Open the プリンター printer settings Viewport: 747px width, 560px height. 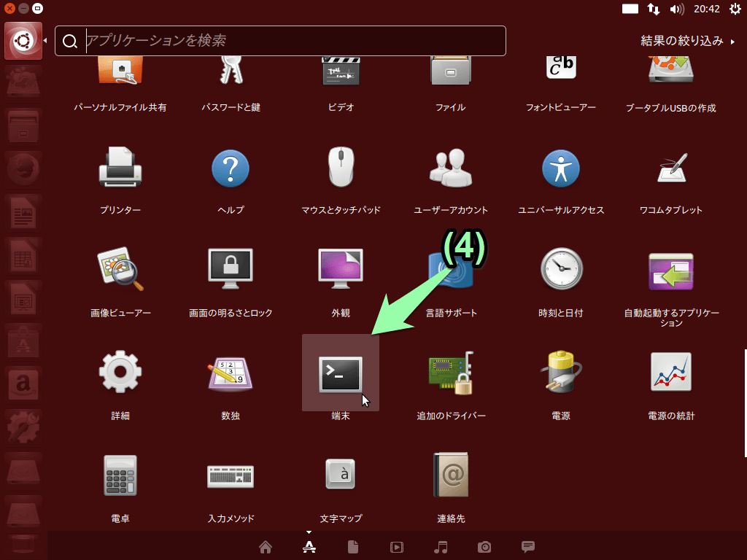click(x=120, y=168)
